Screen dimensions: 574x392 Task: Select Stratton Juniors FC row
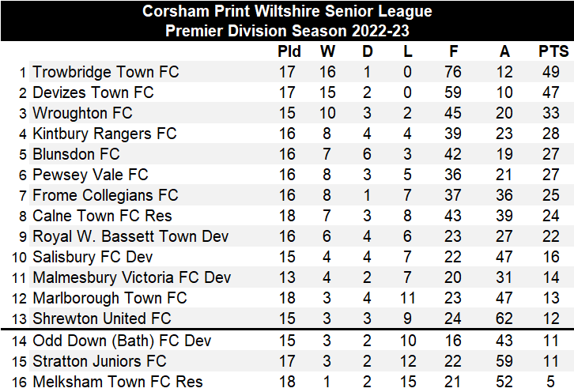(287, 361)
